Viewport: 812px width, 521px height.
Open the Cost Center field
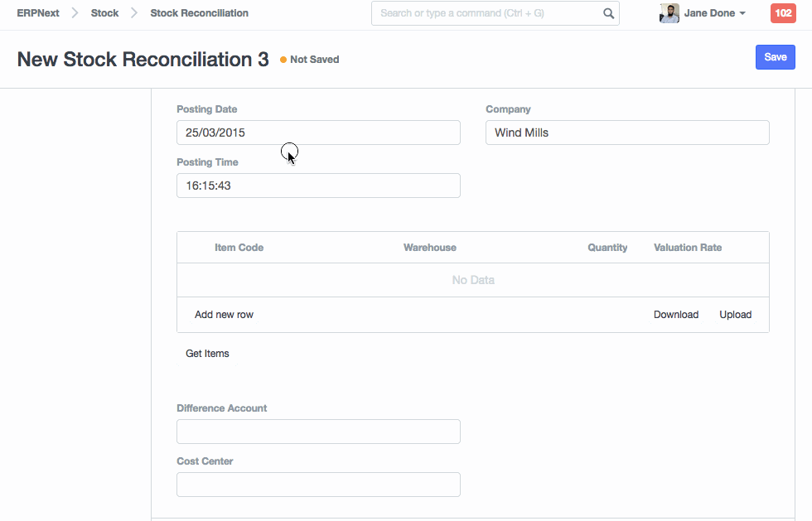click(318, 485)
